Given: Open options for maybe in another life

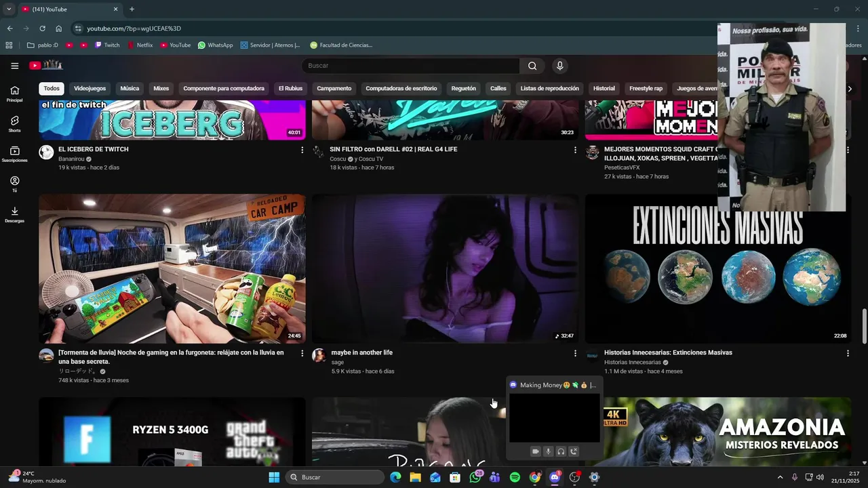Looking at the screenshot, I should [575, 353].
